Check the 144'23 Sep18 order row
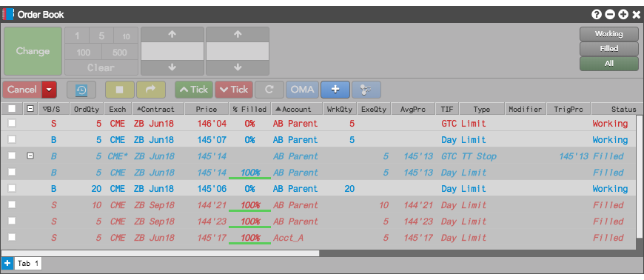Screen dimensions: 644x280 12,221
